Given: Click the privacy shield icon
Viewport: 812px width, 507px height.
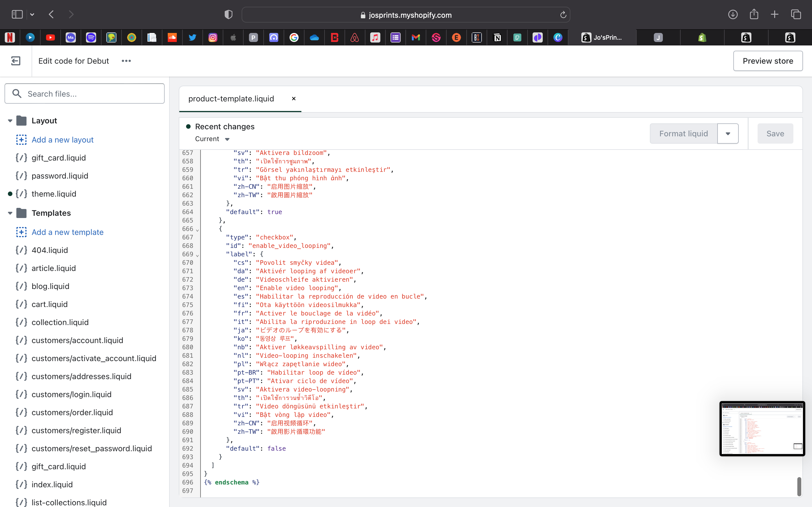Looking at the screenshot, I should click(x=228, y=14).
